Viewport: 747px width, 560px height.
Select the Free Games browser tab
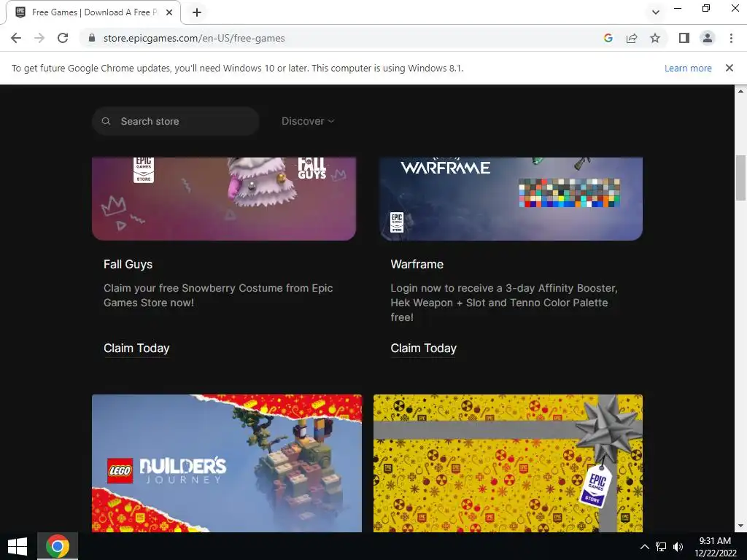click(93, 12)
